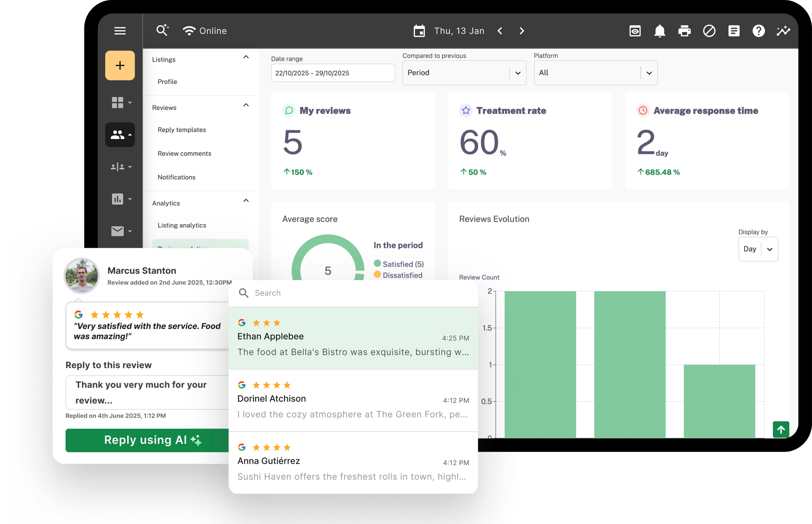Image resolution: width=812 pixels, height=524 pixels.
Task: Select Listing analytics from the sidebar
Action: (x=181, y=225)
